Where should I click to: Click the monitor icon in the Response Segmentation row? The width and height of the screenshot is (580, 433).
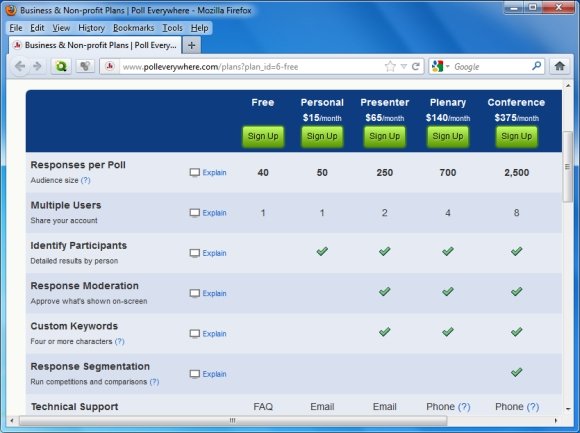(195, 374)
